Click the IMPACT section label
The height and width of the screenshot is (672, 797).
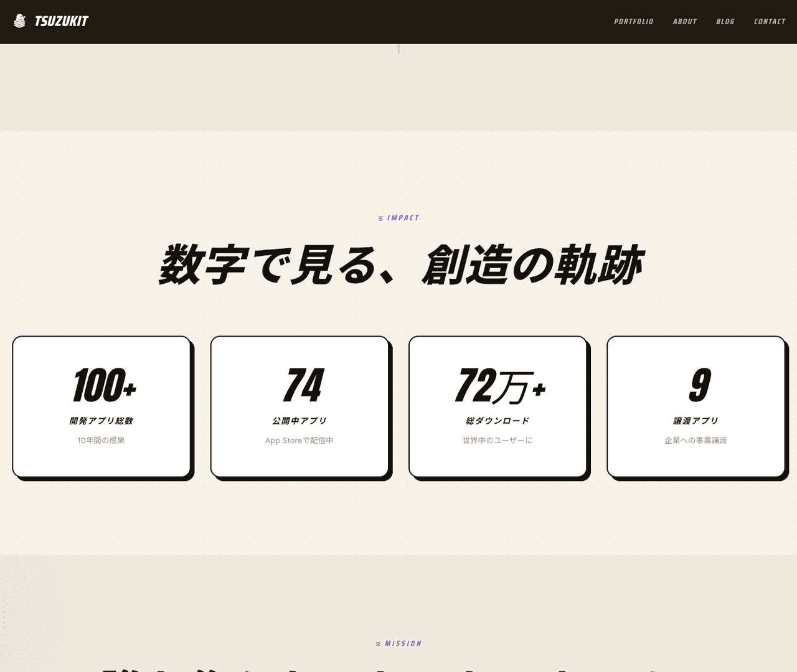tap(403, 218)
